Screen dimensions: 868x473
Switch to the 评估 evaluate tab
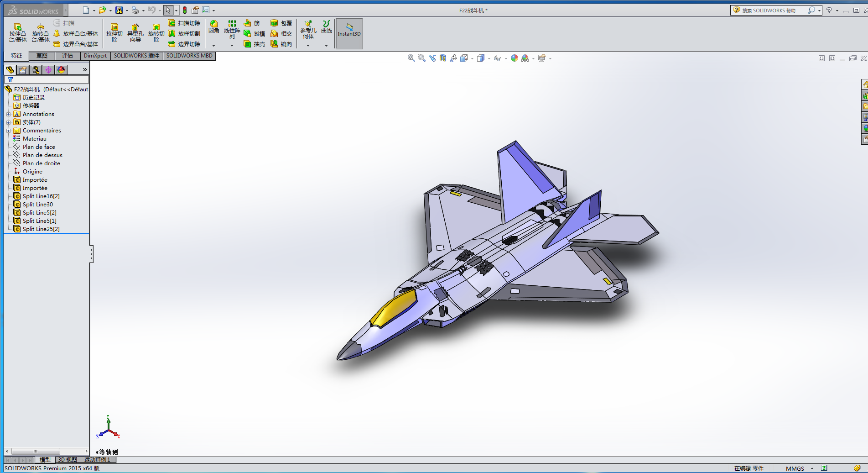(68, 56)
